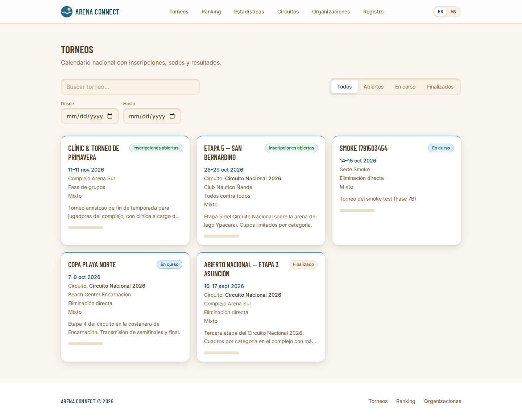Click the Arena Connect logo icon

click(x=67, y=12)
